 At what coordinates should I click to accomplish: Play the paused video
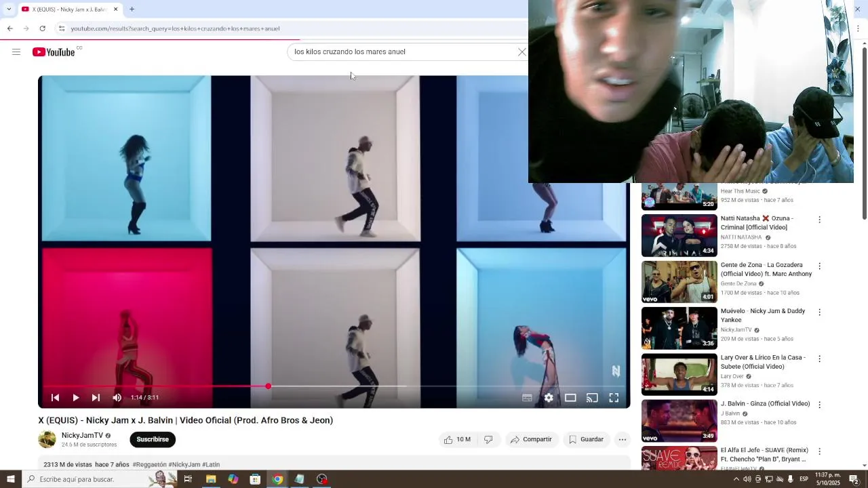(x=76, y=398)
